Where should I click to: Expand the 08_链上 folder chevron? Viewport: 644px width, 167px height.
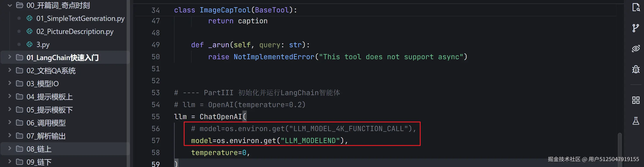tap(10, 148)
